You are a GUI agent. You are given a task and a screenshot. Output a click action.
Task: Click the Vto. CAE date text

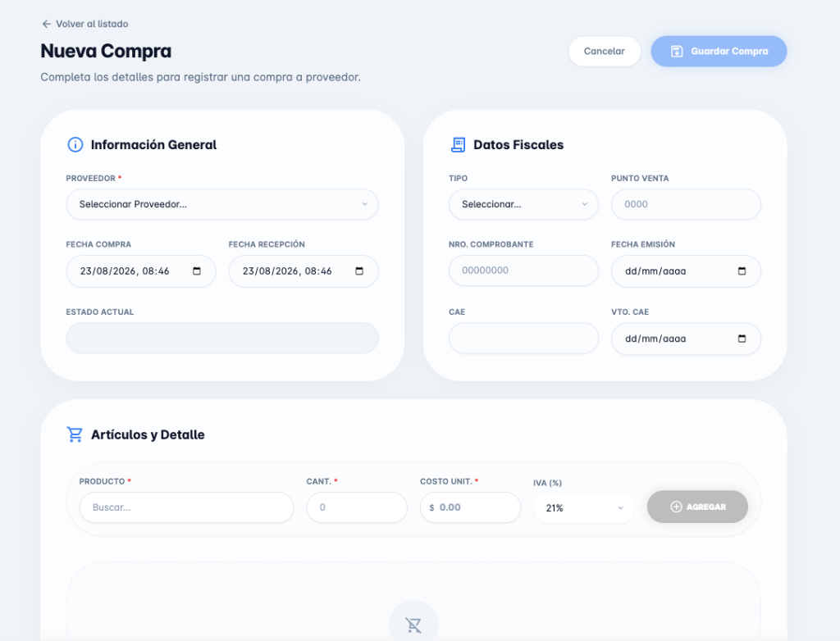(655, 339)
